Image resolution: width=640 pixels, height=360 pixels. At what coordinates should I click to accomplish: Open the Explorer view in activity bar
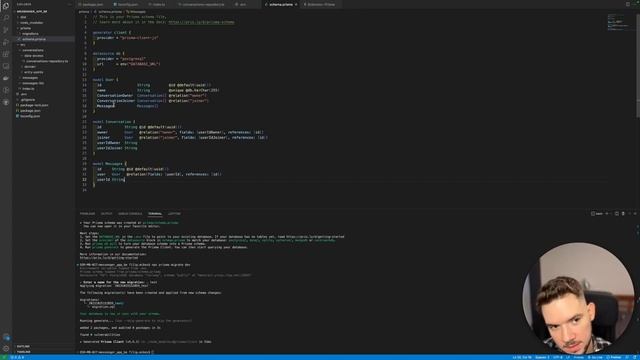pyautogui.click(x=6, y=6)
